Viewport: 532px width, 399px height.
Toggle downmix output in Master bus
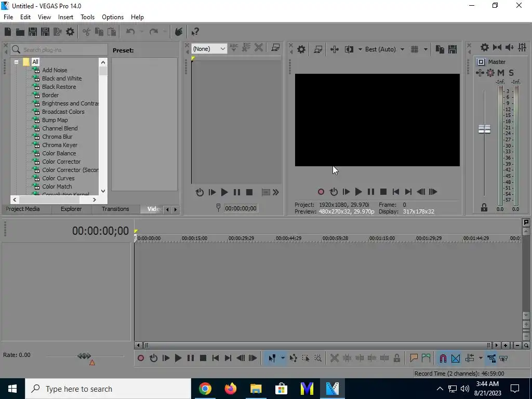pos(497,47)
